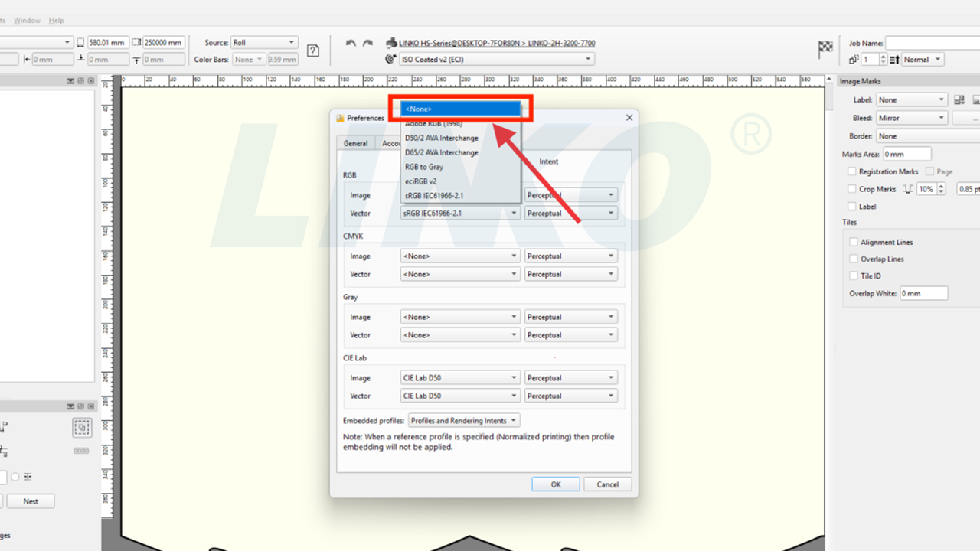The height and width of the screenshot is (551, 980).
Task: Open the CMYK Image profile dropdown
Action: pos(460,256)
